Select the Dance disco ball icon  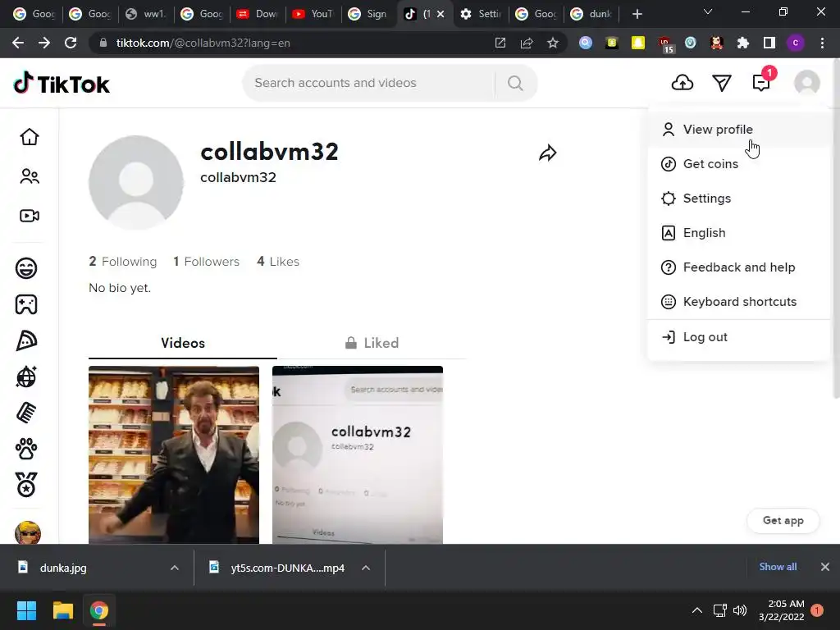pos(26,377)
